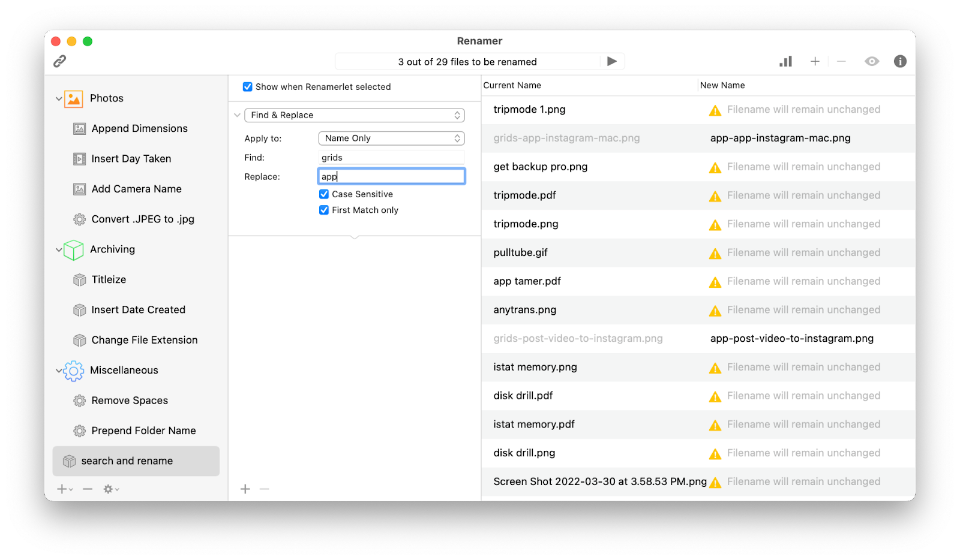
Task: Click the Titleize archiving icon
Action: point(79,279)
